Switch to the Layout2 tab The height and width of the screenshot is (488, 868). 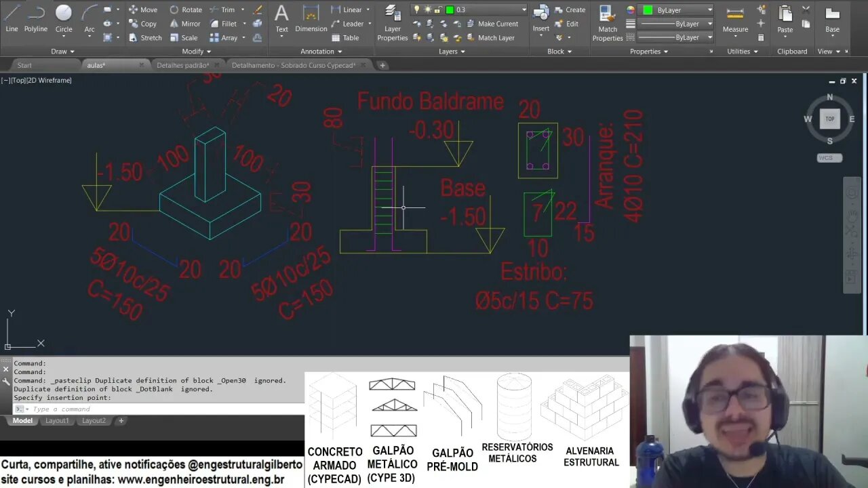coord(94,421)
